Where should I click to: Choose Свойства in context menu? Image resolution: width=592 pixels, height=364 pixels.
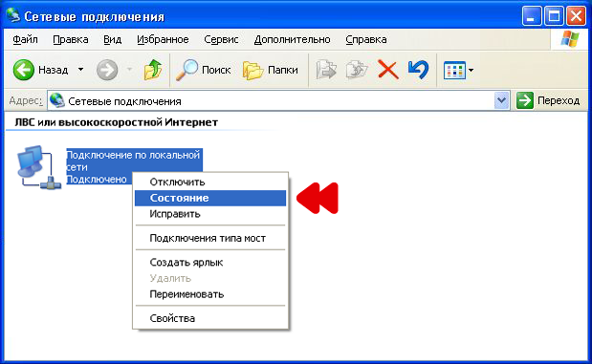point(210,318)
